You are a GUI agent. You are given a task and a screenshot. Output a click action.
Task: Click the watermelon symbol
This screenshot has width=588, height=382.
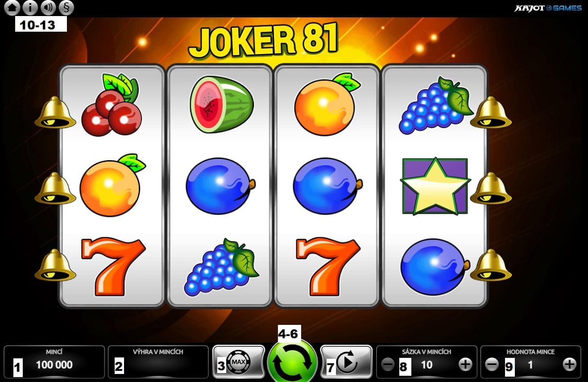(222, 104)
